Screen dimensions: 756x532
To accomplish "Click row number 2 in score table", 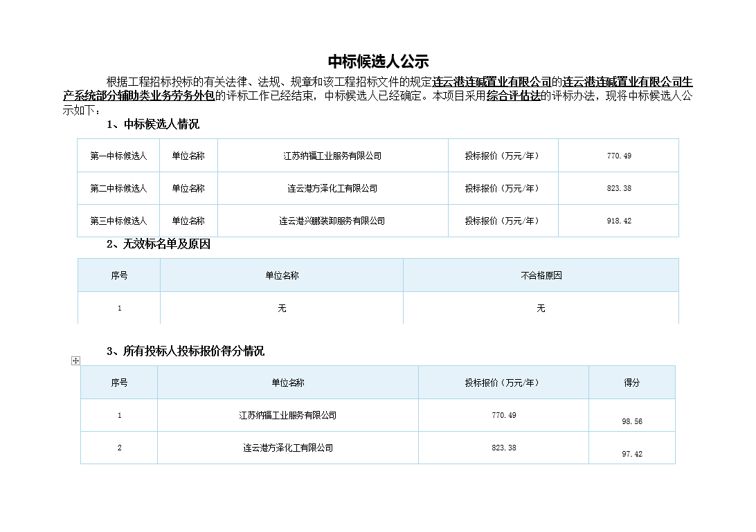I will [x=120, y=448].
